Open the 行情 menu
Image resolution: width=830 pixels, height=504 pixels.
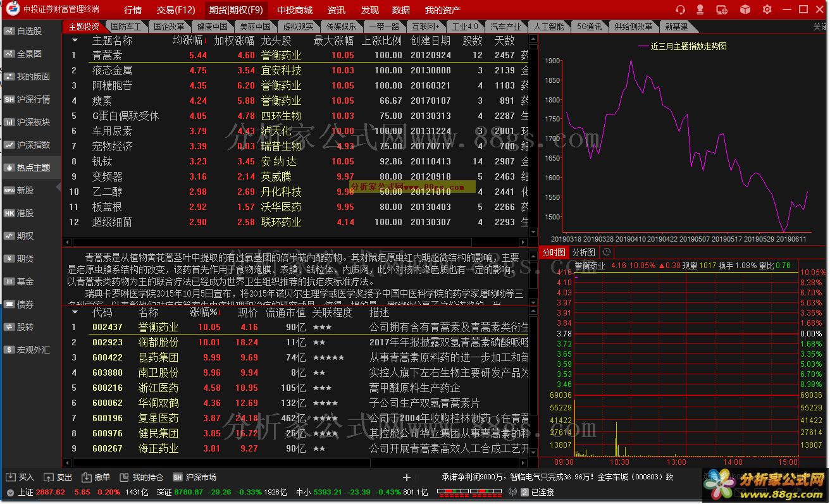point(133,10)
